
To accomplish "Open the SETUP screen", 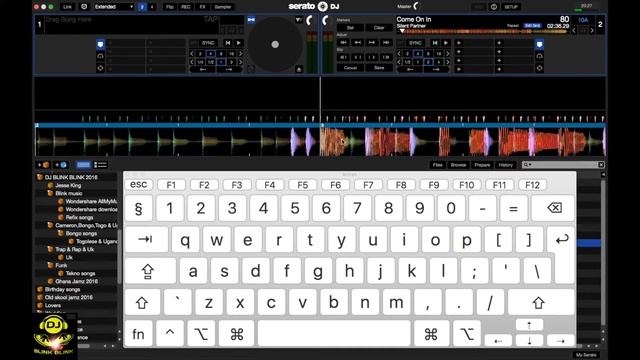I will 511,7.
